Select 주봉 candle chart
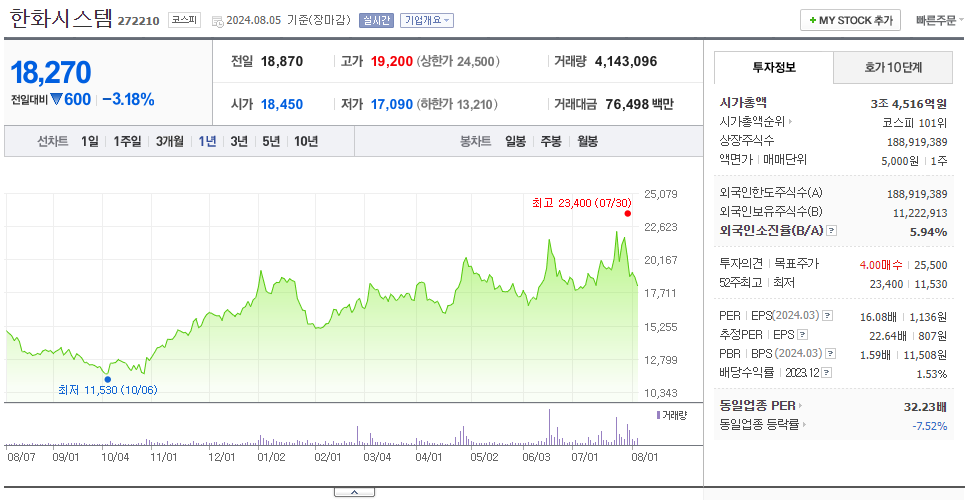Image resolution: width=968 pixels, height=500 pixels. click(551, 141)
